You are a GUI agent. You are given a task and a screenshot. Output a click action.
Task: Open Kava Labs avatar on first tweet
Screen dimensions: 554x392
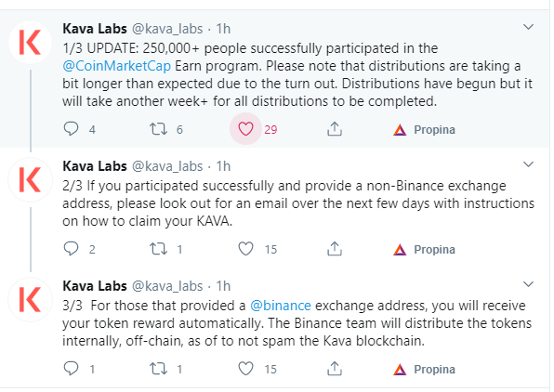[31, 42]
